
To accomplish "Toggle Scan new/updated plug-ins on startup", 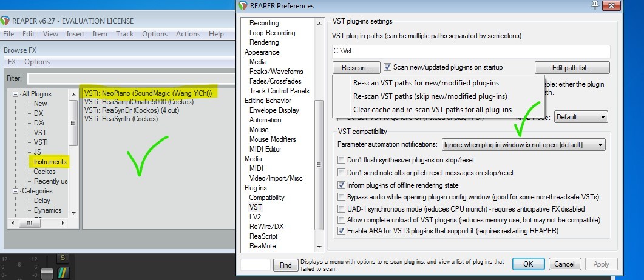I will click(387, 67).
